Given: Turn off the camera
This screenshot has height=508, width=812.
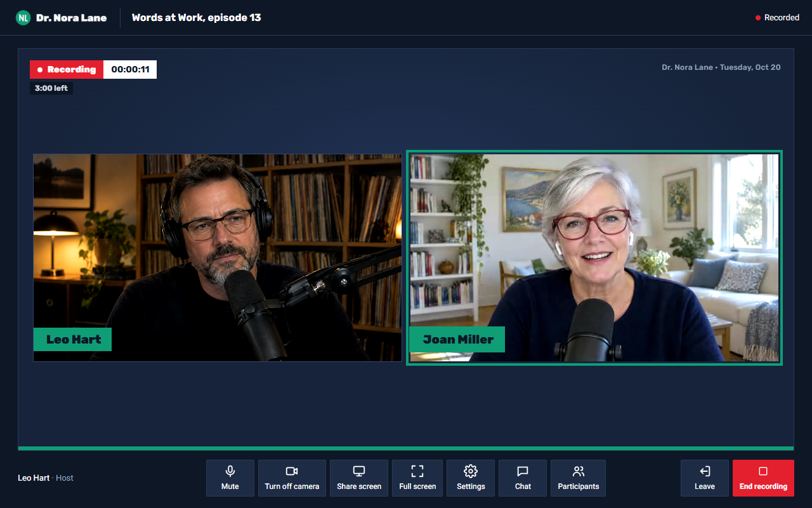Looking at the screenshot, I should 292,478.
